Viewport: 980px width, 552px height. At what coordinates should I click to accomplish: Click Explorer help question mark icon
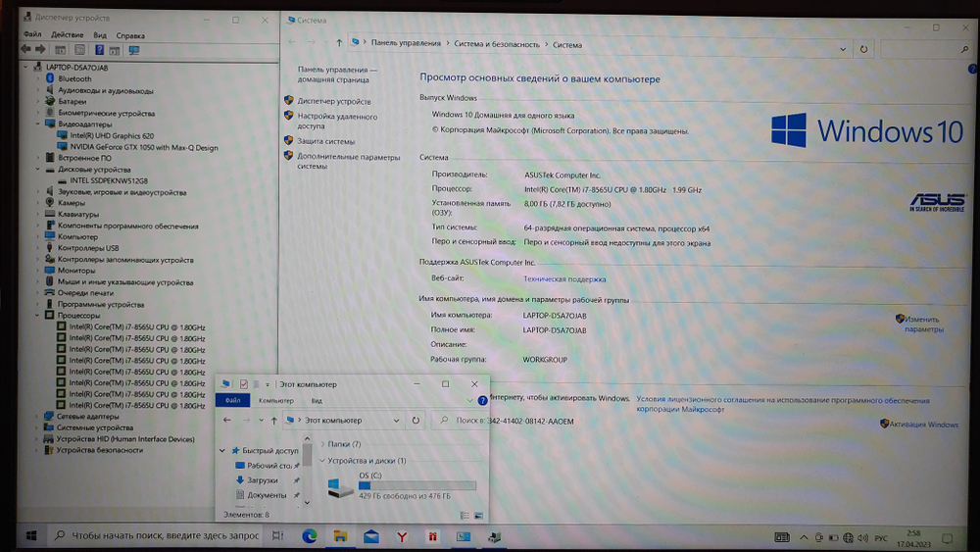tap(482, 401)
